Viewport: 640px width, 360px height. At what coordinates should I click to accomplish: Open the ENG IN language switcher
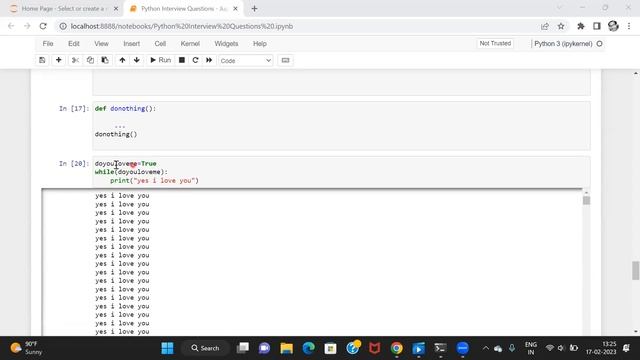[531, 348]
